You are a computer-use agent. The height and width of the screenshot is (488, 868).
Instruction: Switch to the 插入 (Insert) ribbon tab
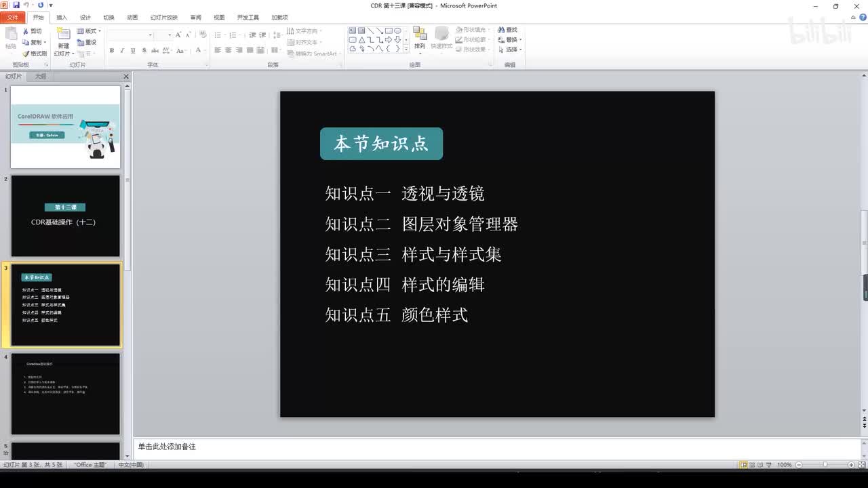(62, 18)
